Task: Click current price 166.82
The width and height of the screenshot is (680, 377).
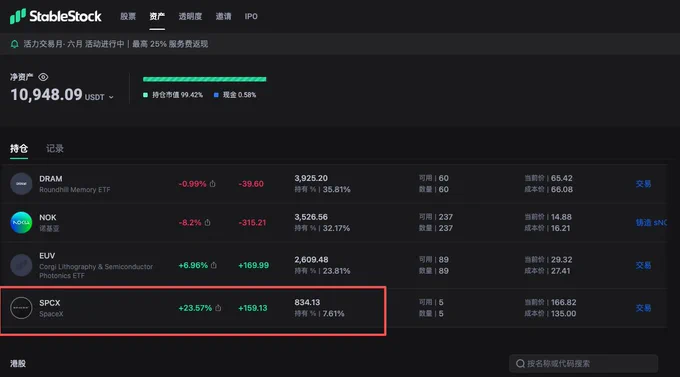Action: point(563,302)
